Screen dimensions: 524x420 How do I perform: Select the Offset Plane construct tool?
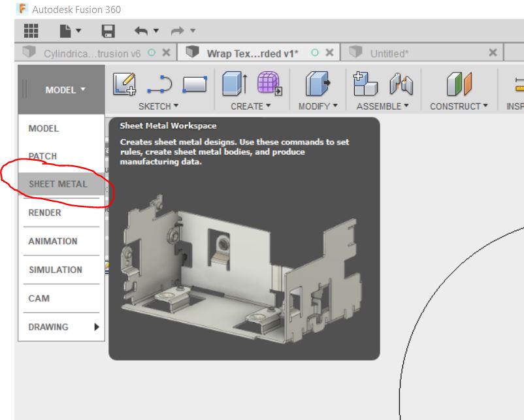pos(459,84)
